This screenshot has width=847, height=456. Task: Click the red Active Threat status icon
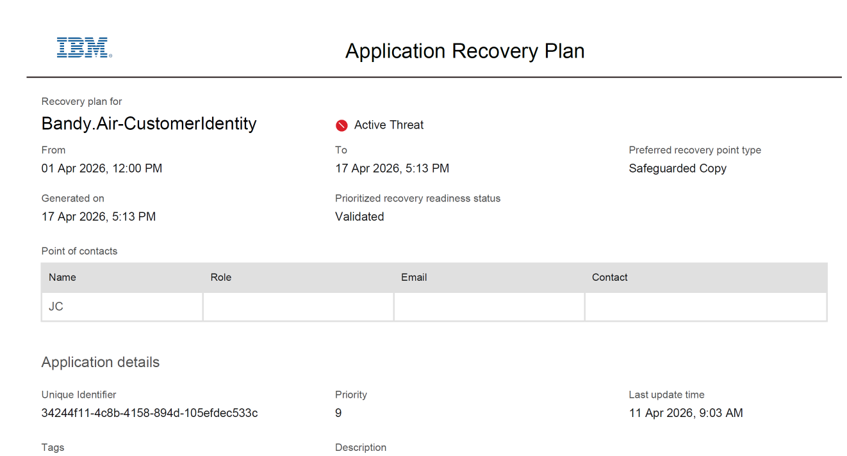[x=341, y=125]
